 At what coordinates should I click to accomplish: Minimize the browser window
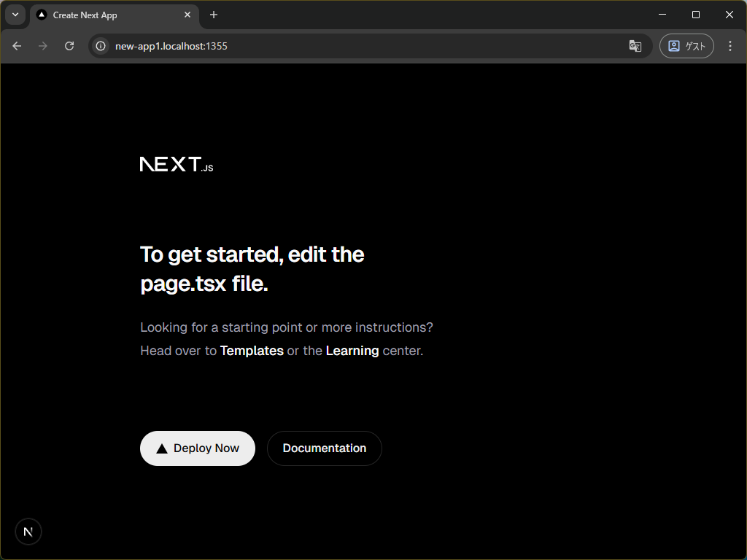[662, 15]
